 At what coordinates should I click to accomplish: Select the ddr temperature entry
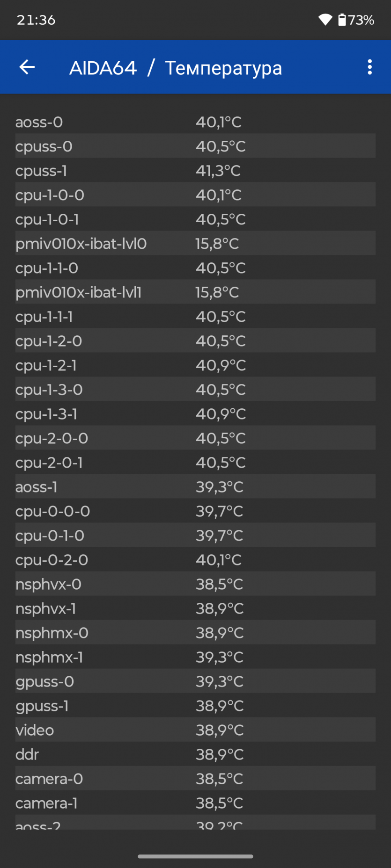(195, 754)
